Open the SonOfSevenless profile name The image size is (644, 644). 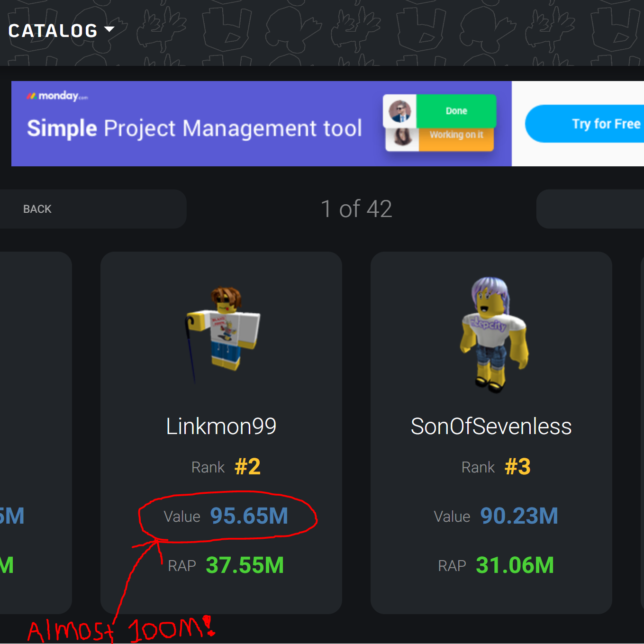[x=491, y=426]
